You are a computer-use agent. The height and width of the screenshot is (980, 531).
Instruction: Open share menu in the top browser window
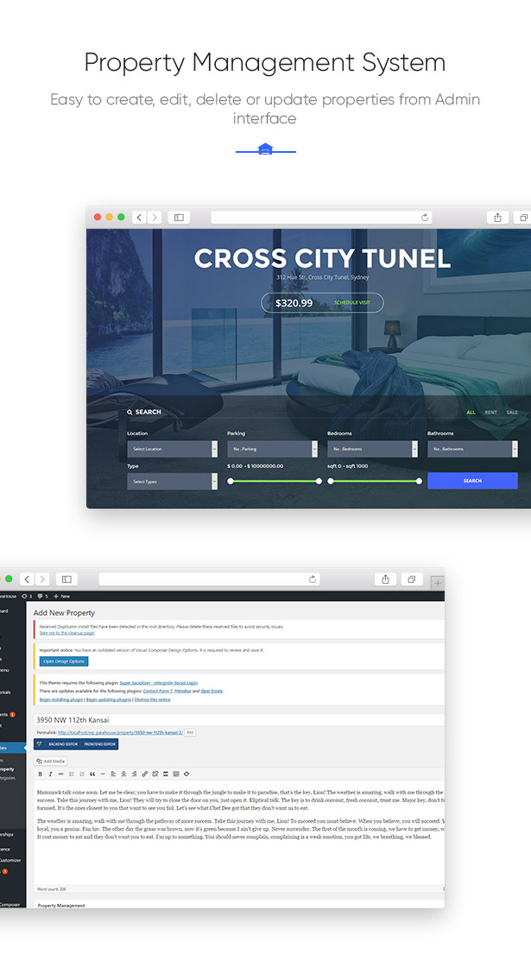point(497,218)
